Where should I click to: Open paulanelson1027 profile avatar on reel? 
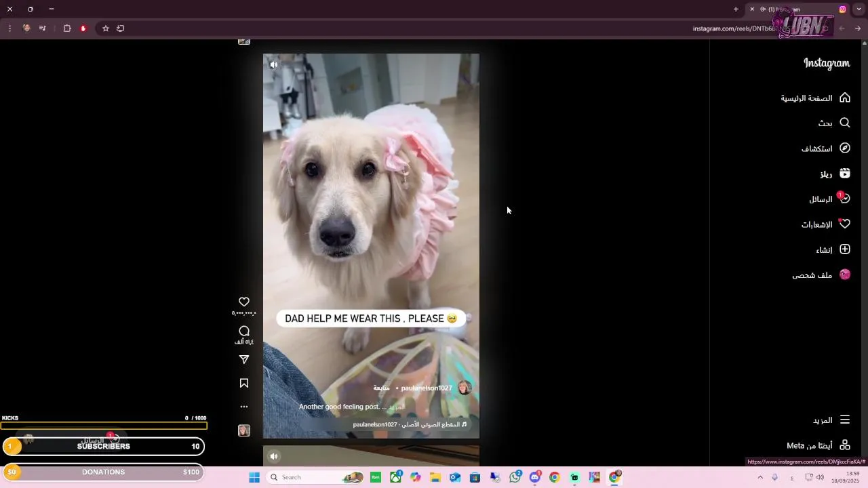tap(465, 388)
